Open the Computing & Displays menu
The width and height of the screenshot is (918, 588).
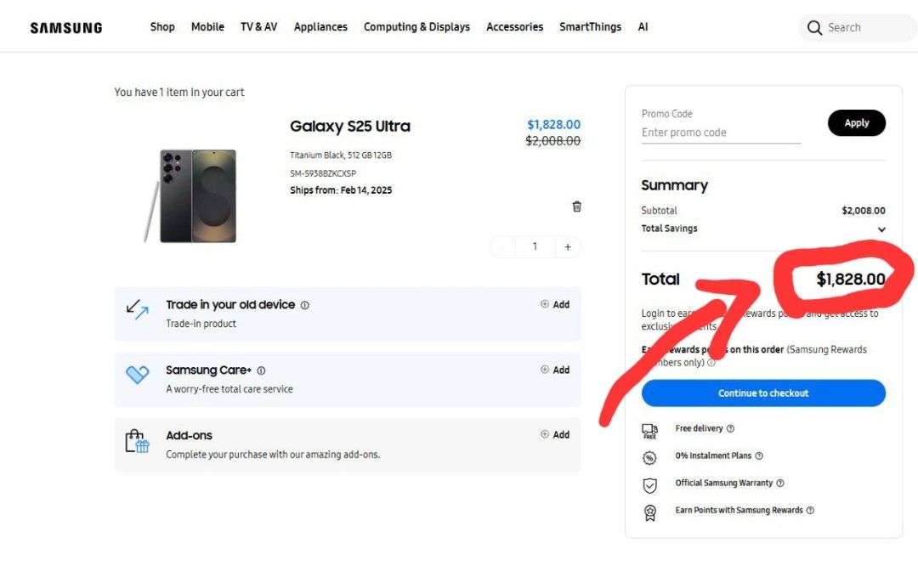416,27
